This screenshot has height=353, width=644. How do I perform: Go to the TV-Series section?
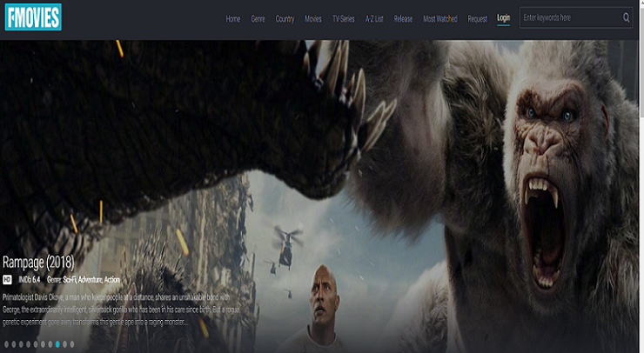[x=344, y=19]
